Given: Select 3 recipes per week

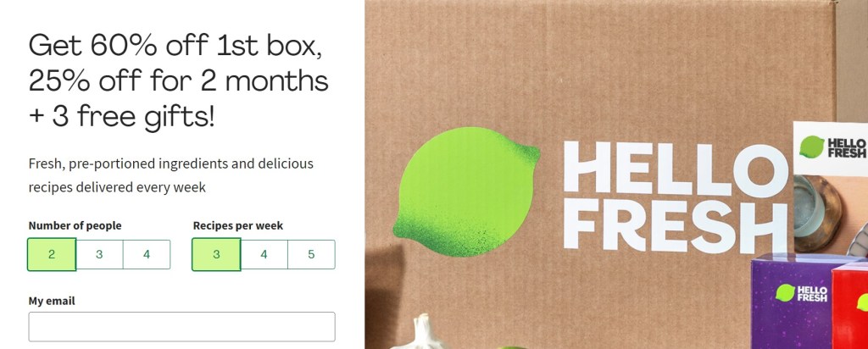Looking at the screenshot, I should (216, 254).
